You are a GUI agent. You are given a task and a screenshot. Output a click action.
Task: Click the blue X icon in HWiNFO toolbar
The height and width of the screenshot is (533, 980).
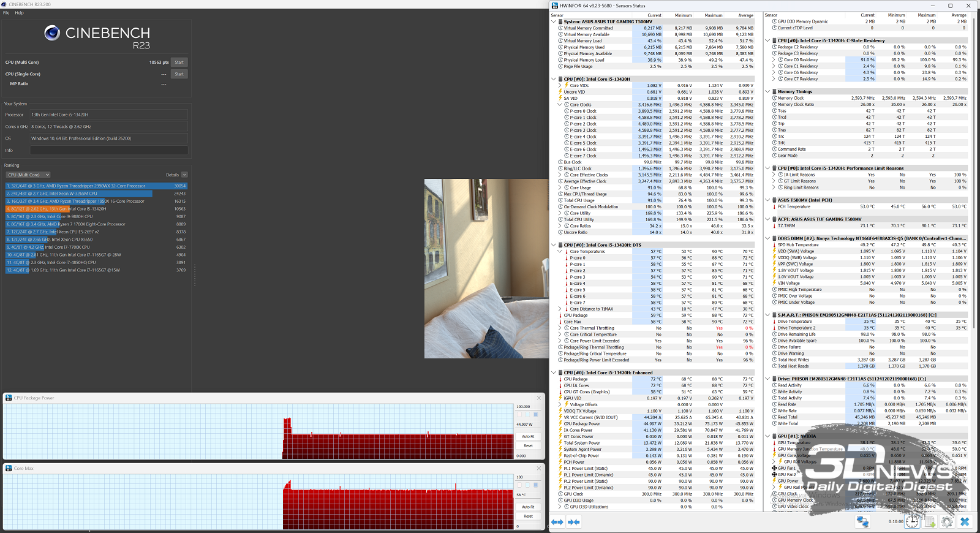click(965, 521)
